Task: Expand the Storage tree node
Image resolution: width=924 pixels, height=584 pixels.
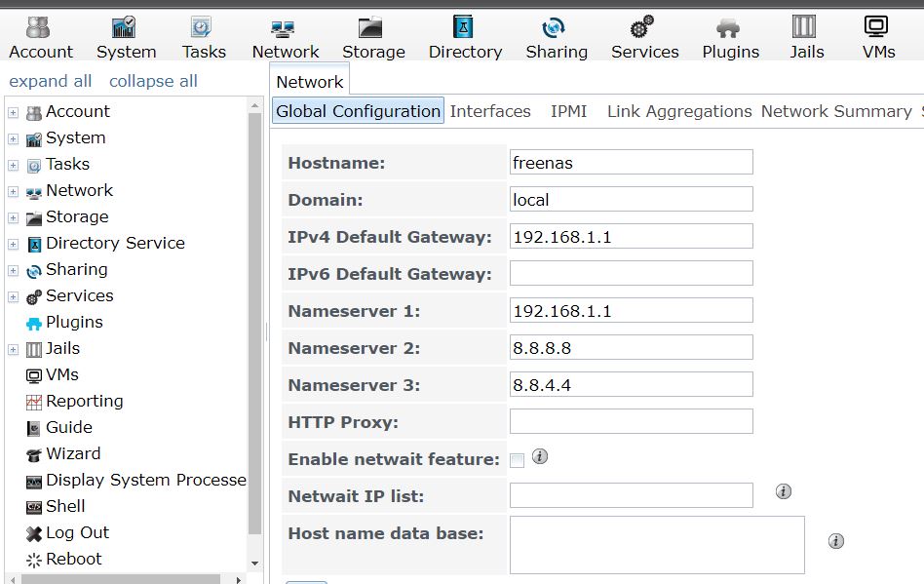Action: [x=14, y=217]
